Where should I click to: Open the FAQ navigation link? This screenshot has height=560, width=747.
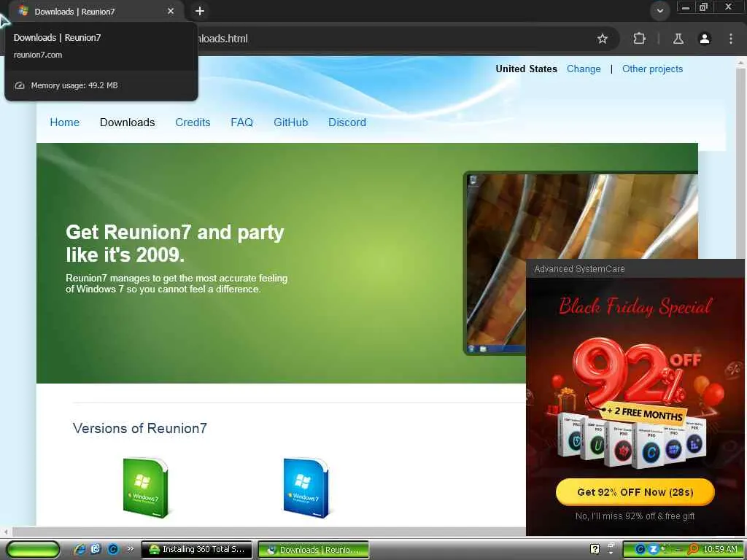point(241,122)
